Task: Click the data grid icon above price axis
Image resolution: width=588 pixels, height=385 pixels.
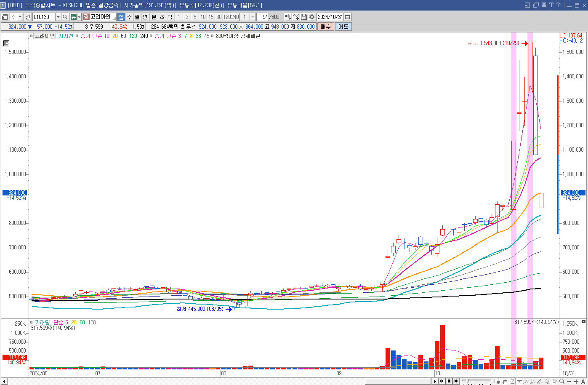Action: coord(6,43)
